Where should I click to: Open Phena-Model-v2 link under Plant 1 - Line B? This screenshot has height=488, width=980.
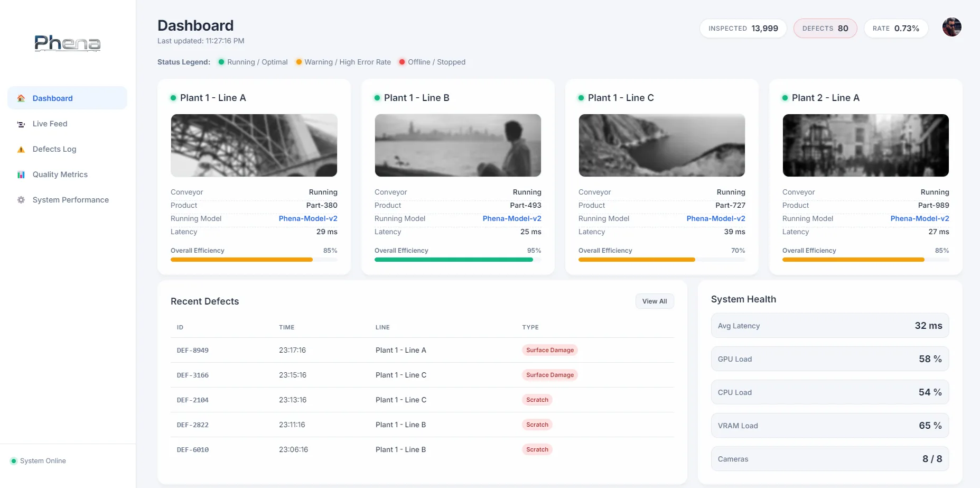pos(511,218)
